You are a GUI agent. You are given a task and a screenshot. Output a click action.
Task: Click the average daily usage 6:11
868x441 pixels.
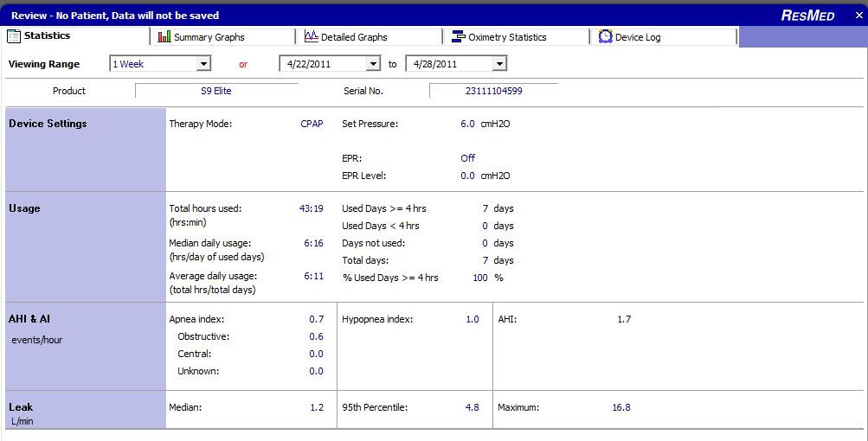coord(313,276)
